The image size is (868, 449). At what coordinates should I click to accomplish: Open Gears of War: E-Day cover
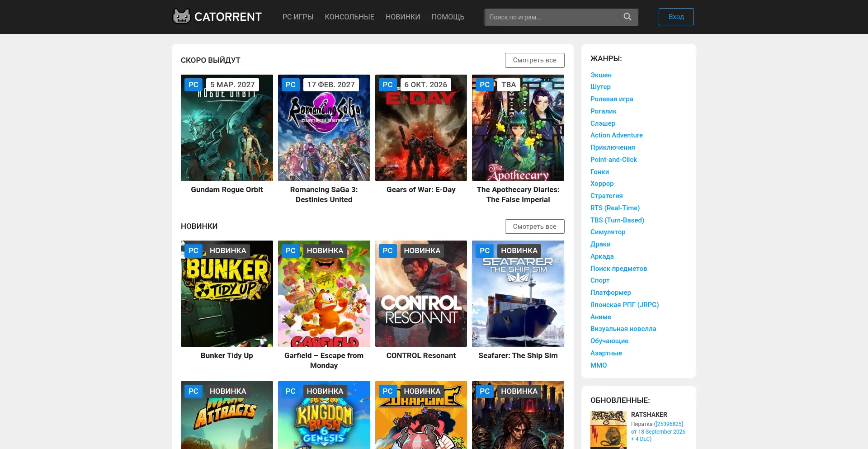(x=421, y=128)
